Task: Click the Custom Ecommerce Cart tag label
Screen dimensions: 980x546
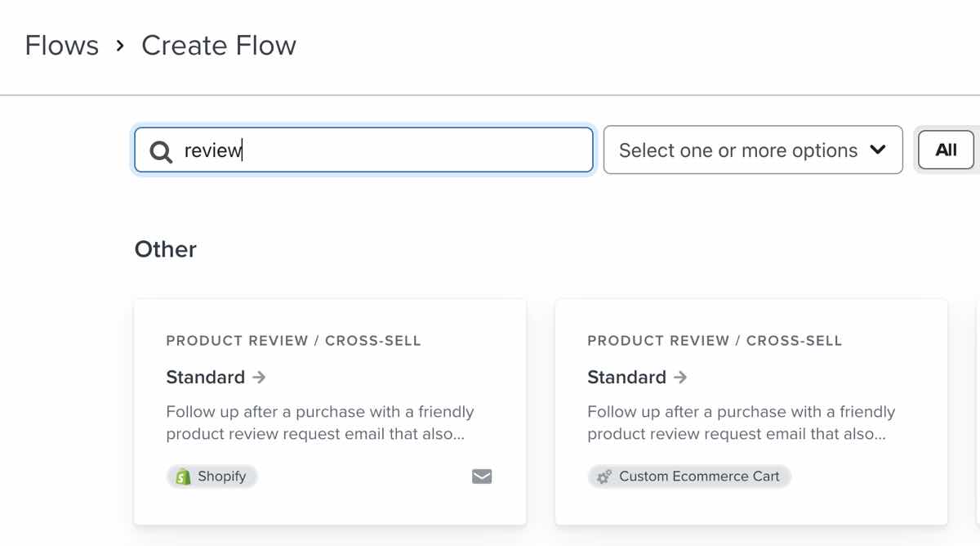Action: (x=699, y=477)
